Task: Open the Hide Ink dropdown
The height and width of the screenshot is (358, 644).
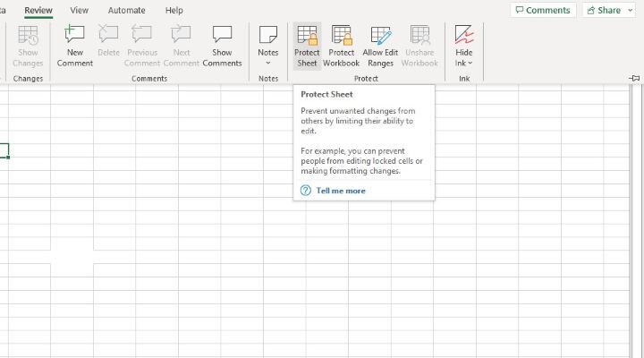Action: point(464,63)
